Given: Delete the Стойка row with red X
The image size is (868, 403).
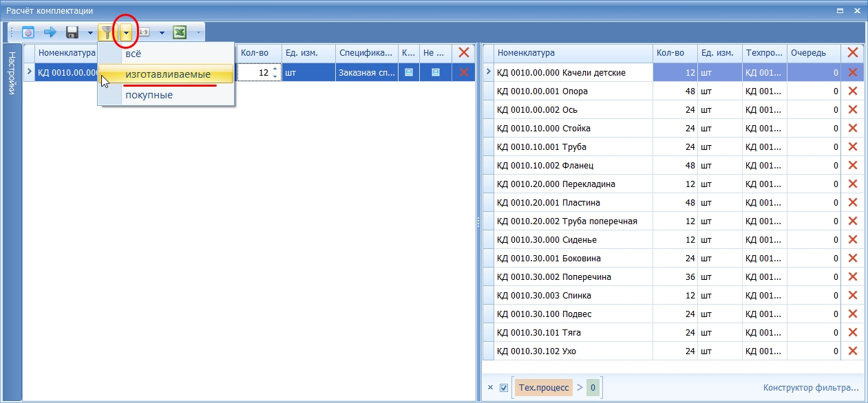Looking at the screenshot, I should 852,128.
